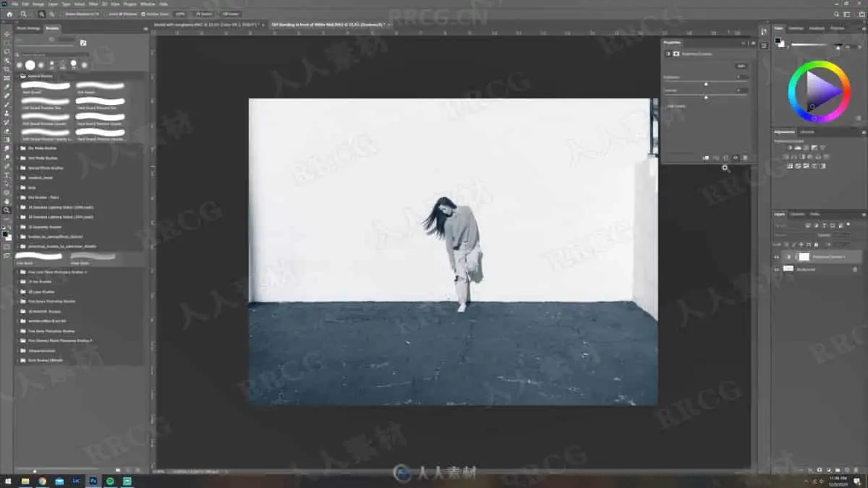Switch to the Model with sunglasses document tab
868x488 pixels.
[x=206, y=25]
